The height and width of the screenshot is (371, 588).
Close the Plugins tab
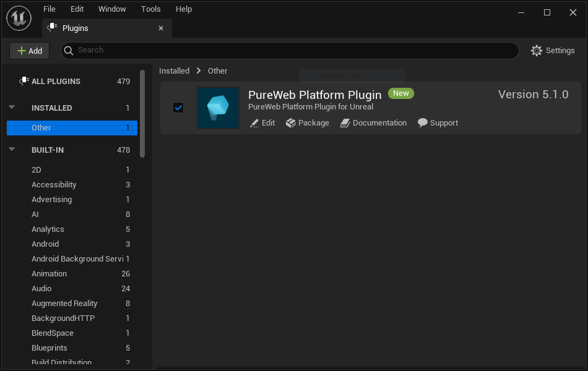(x=161, y=28)
